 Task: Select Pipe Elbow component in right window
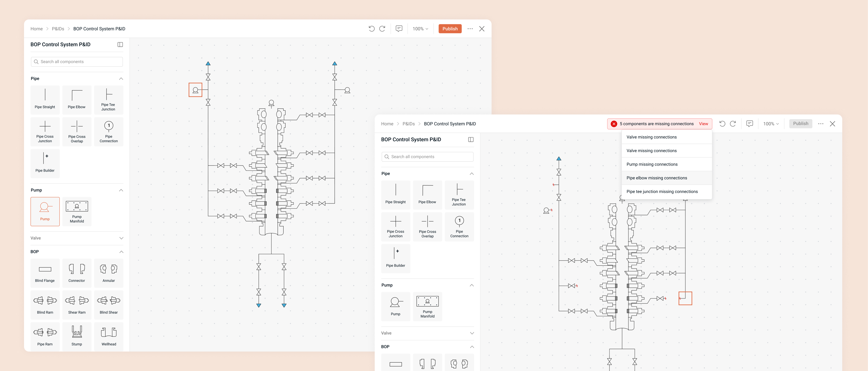click(427, 195)
